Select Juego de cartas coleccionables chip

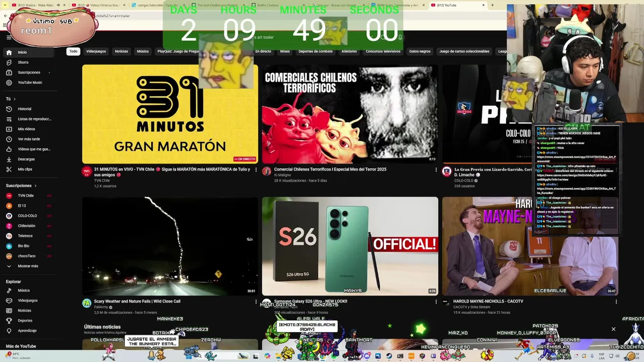tap(464, 51)
